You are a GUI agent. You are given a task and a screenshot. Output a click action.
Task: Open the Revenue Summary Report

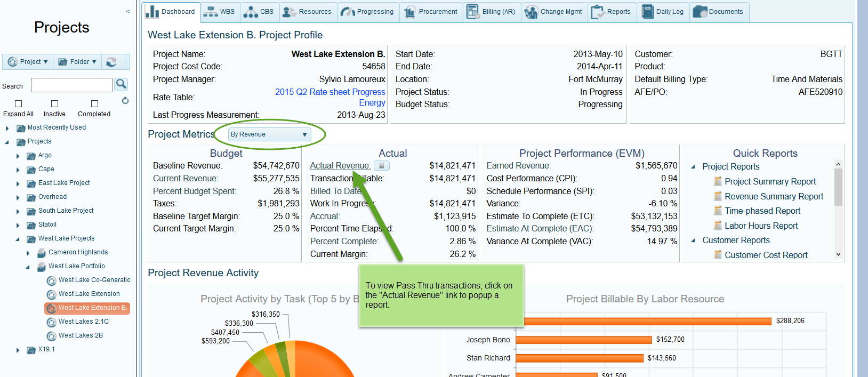[774, 197]
